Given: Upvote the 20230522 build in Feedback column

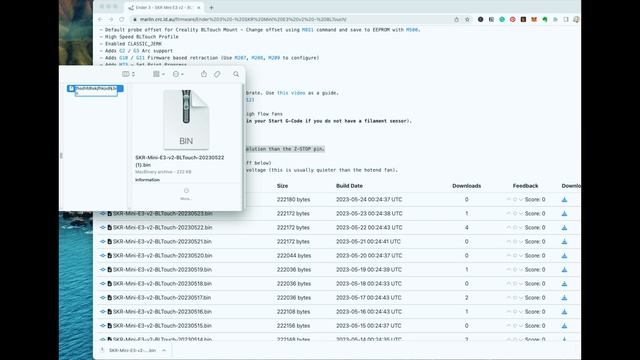Looking at the screenshot, I should (x=509, y=228).
